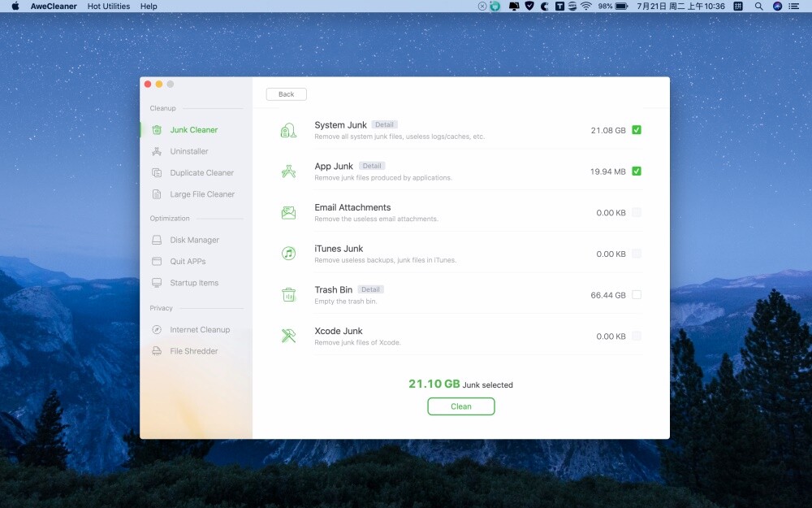812x508 pixels.
Task: Click the Trash Bin row icon
Action: 288,295
